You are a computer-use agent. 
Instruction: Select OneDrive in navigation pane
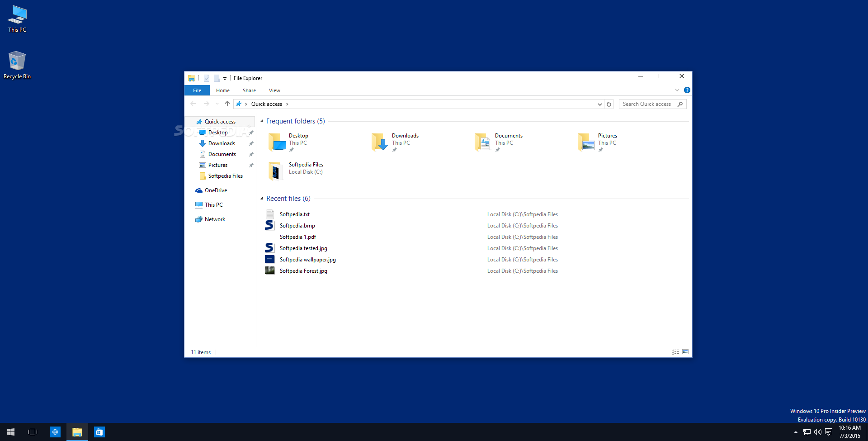click(216, 190)
